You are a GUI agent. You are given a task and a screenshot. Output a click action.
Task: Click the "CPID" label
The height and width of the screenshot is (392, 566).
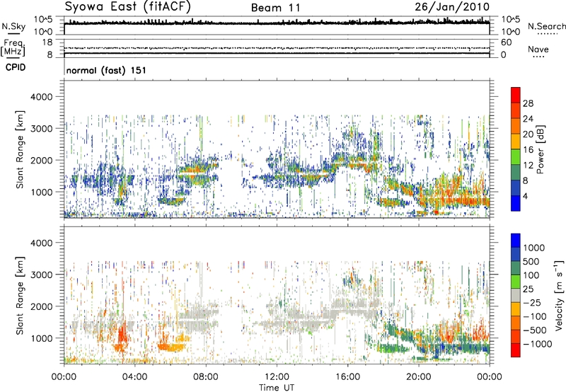point(16,67)
